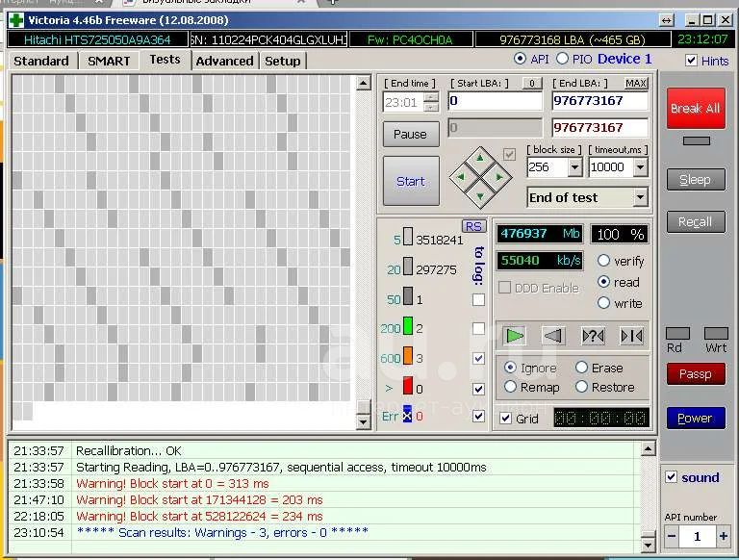The image size is (739, 560).
Task: Click the reverse scan arrow button
Action: coord(553,336)
